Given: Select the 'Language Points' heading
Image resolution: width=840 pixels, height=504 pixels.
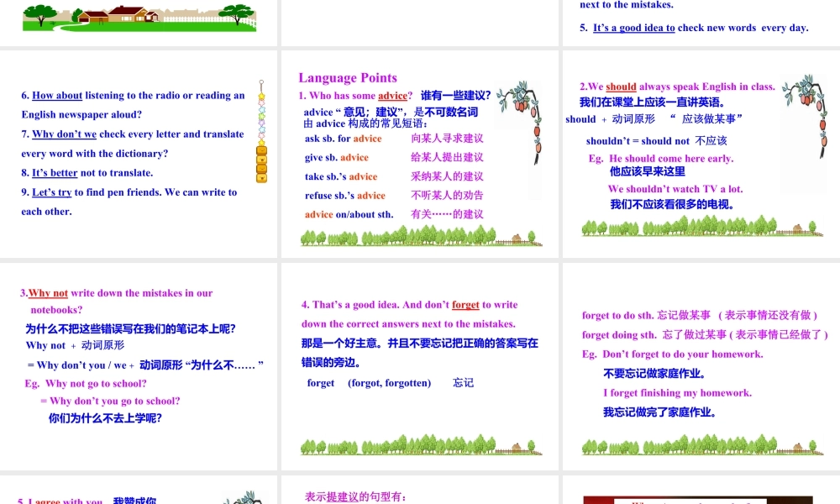Looking at the screenshot, I should click(348, 78).
